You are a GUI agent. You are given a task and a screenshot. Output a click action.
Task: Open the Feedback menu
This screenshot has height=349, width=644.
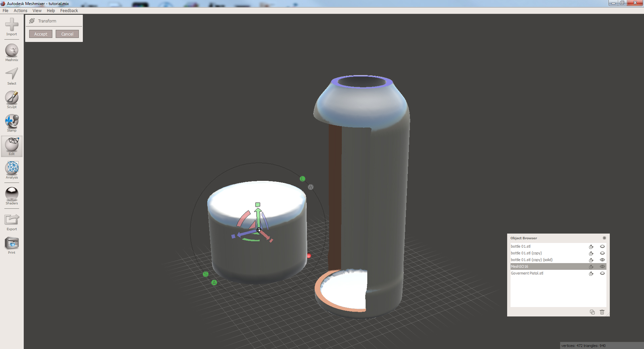click(69, 11)
